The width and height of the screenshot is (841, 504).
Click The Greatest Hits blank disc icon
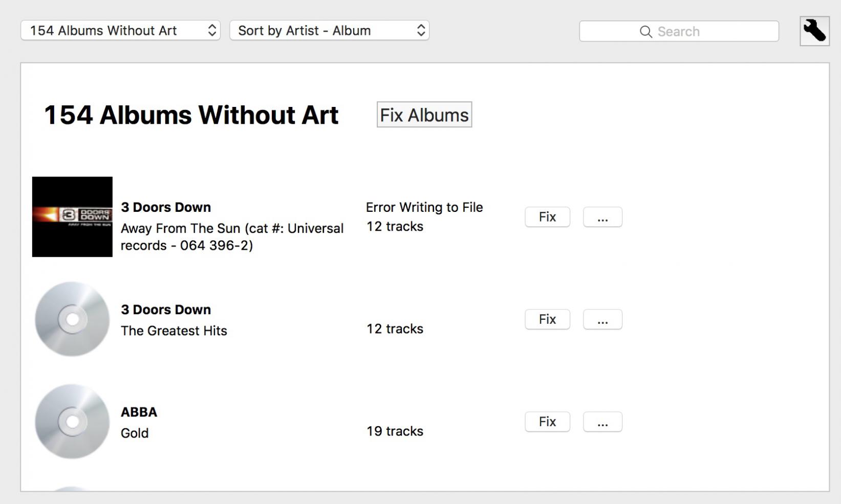(x=72, y=319)
